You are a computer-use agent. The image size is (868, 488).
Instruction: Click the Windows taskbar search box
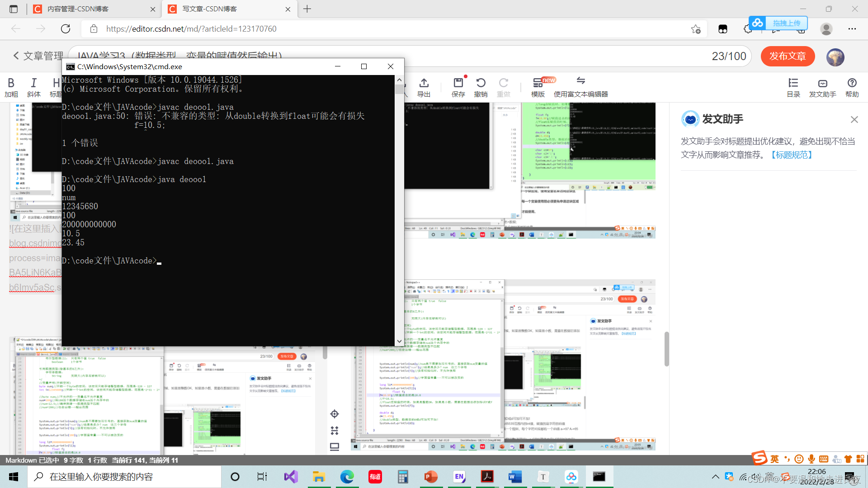(x=124, y=477)
